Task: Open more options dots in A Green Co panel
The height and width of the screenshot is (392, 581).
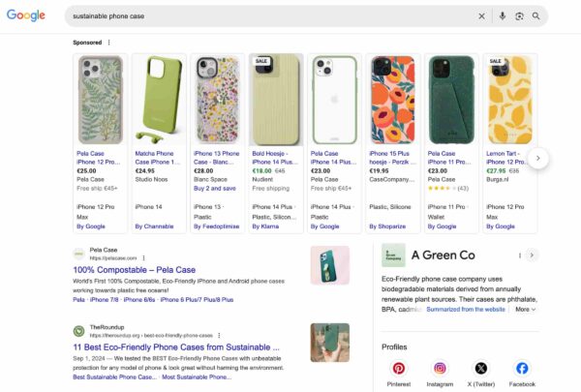Action: [520, 256]
